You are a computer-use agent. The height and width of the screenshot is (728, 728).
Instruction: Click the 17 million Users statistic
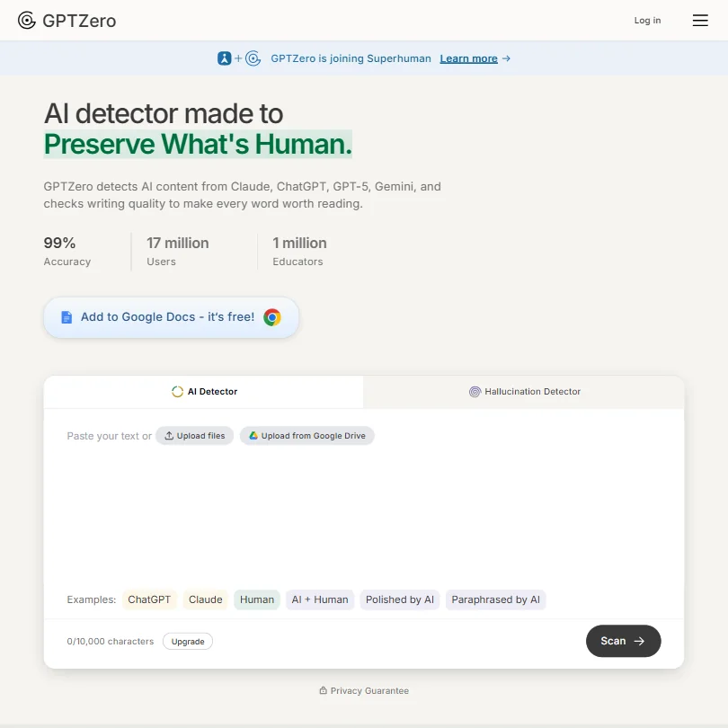pyautogui.click(x=178, y=252)
